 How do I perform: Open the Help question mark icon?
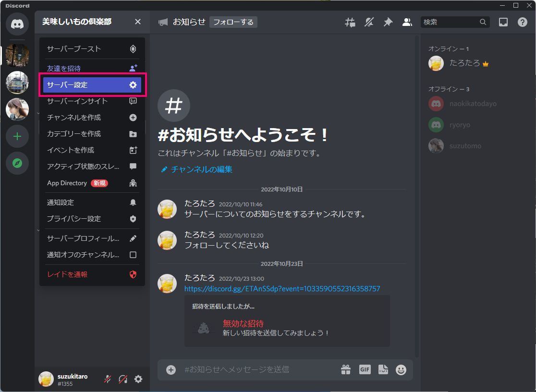pyautogui.click(x=523, y=22)
